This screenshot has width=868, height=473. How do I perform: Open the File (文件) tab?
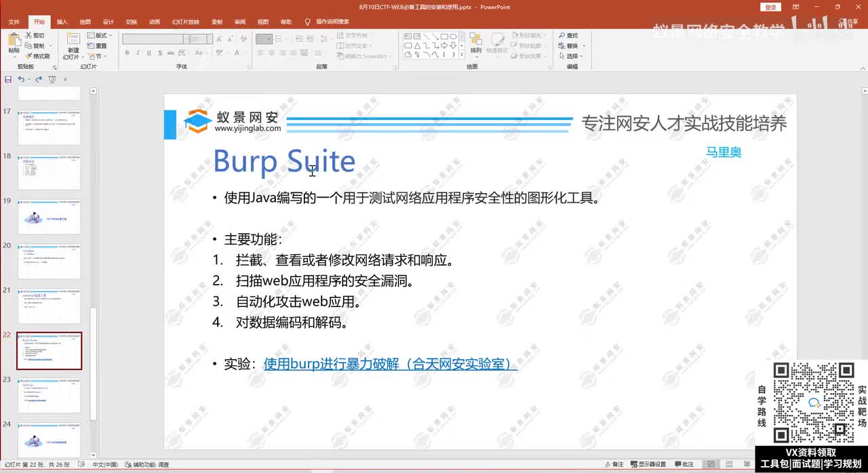(14, 22)
